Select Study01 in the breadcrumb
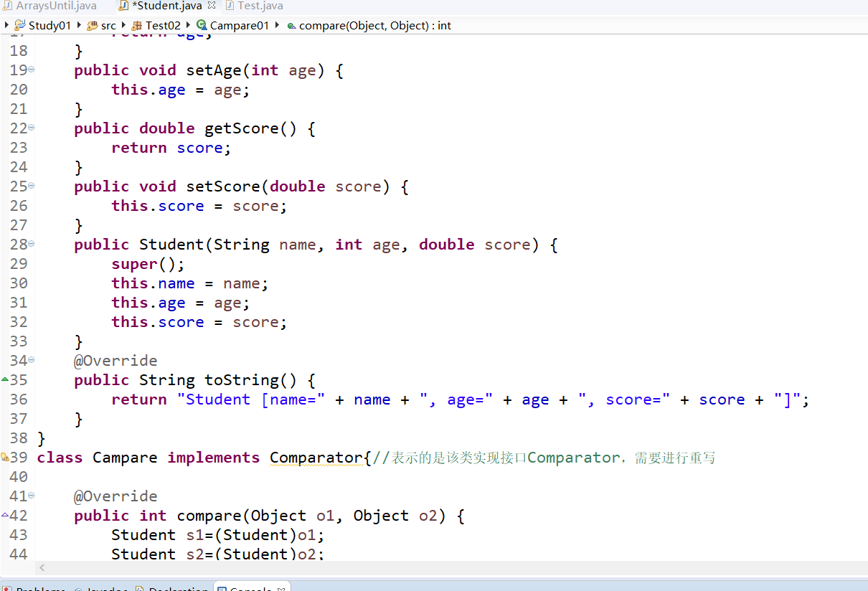Image resolution: width=868 pixels, height=591 pixels. pyautogui.click(x=49, y=25)
